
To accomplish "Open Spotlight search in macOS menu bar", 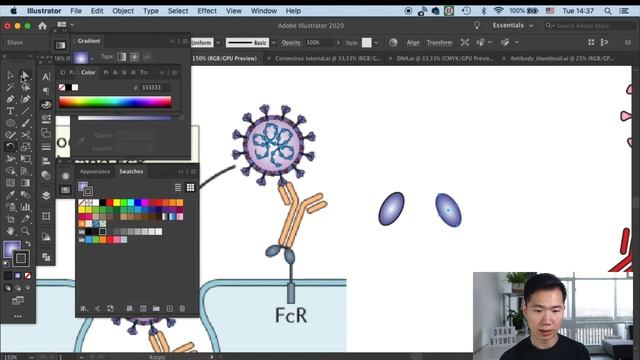I will 608,11.
